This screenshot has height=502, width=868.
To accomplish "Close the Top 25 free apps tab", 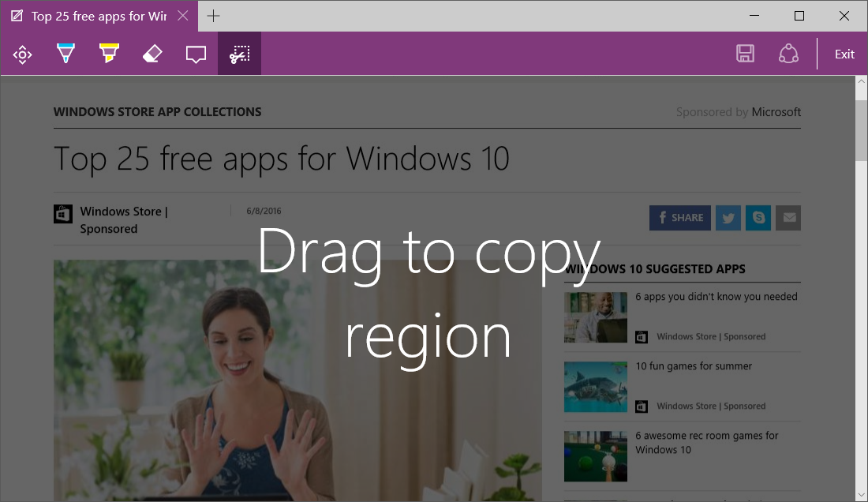I will click(x=183, y=16).
